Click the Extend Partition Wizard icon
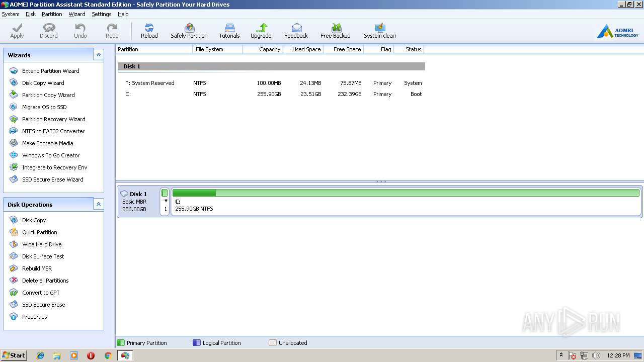The height and width of the screenshot is (362, 644). pos(14,71)
